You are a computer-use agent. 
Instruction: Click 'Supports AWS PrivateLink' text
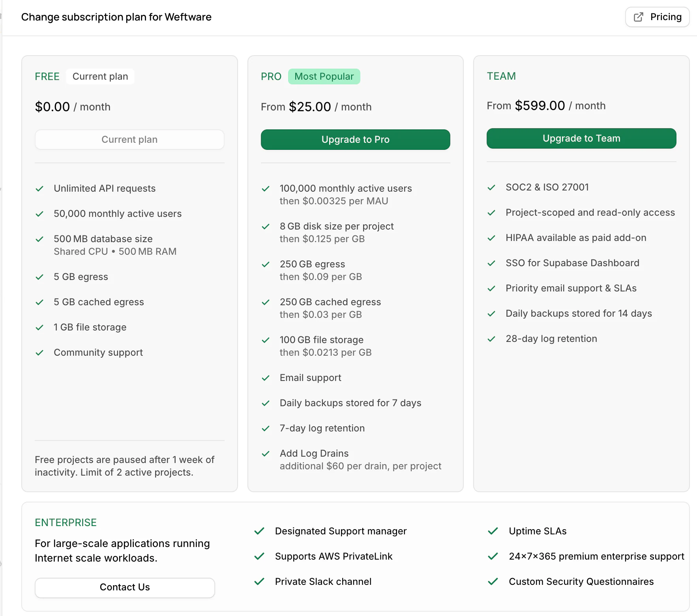(334, 556)
